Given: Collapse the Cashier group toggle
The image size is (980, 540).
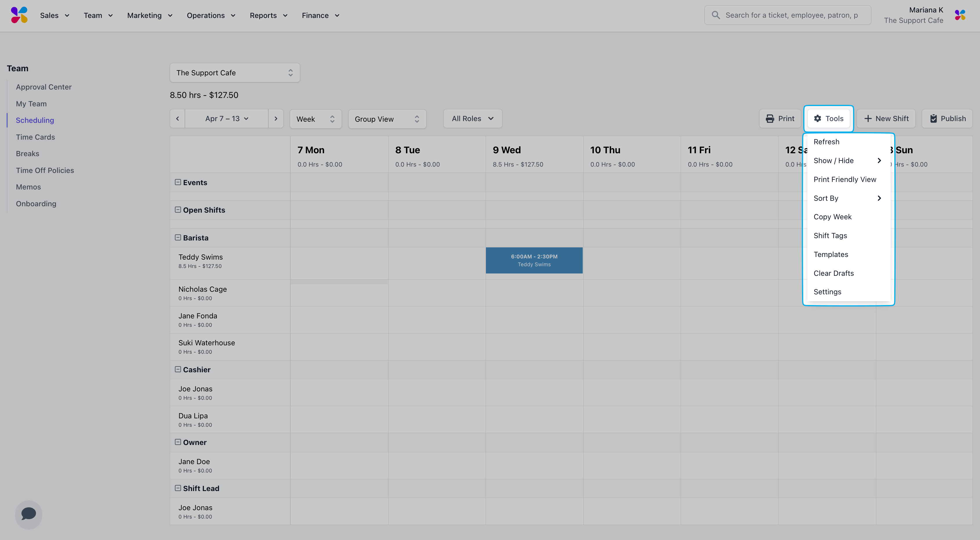Looking at the screenshot, I should [x=178, y=369].
